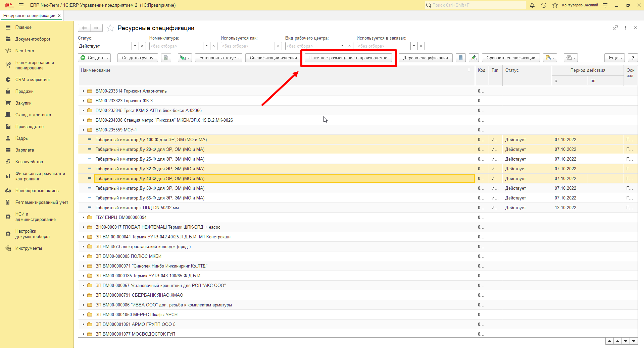The width and height of the screenshot is (644, 348).
Task: Click Создать button
Action: [x=95, y=58]
